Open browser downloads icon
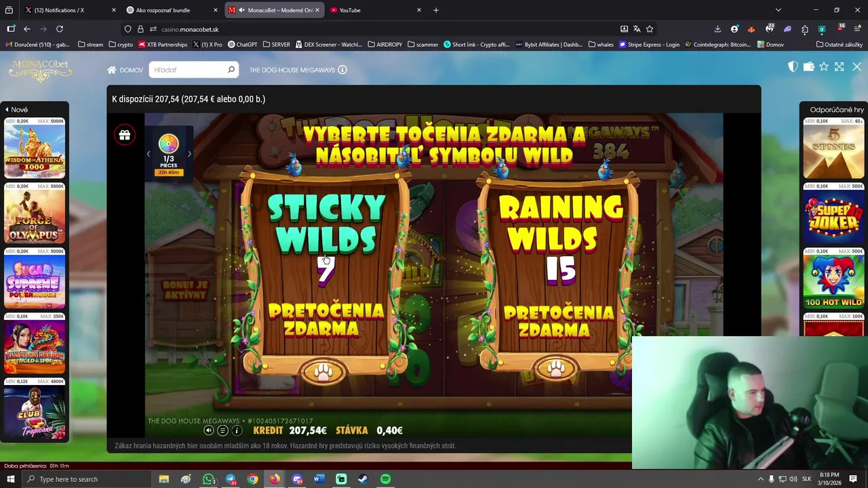Image resolution: width=868 pixels, height=488 pixels. pyautogui.click(x=717, y=29)
